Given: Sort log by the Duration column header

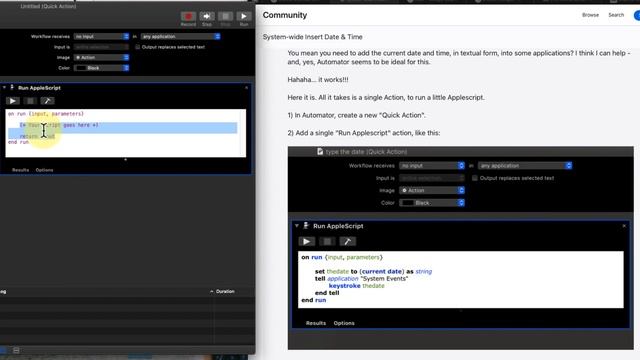Looking at the screenshot, I should [225, 291].
